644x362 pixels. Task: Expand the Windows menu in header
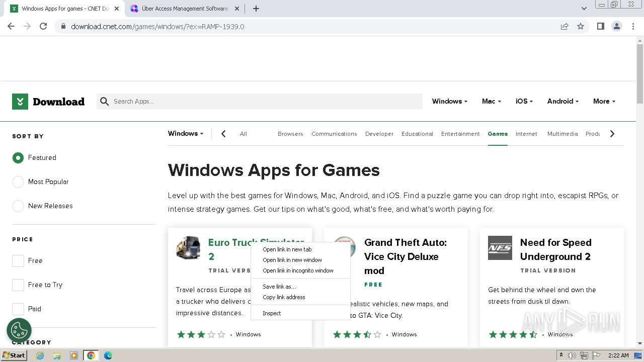(x=449, y=101)
